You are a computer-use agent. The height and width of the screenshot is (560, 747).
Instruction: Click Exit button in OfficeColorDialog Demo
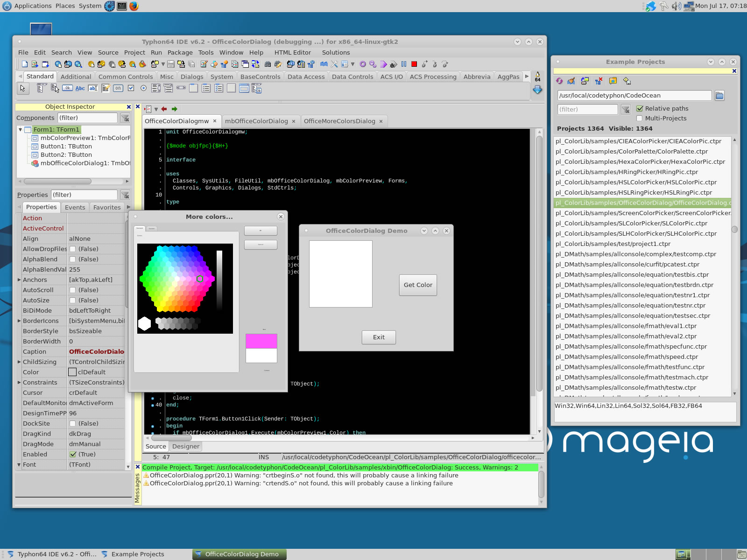(379, 337)
